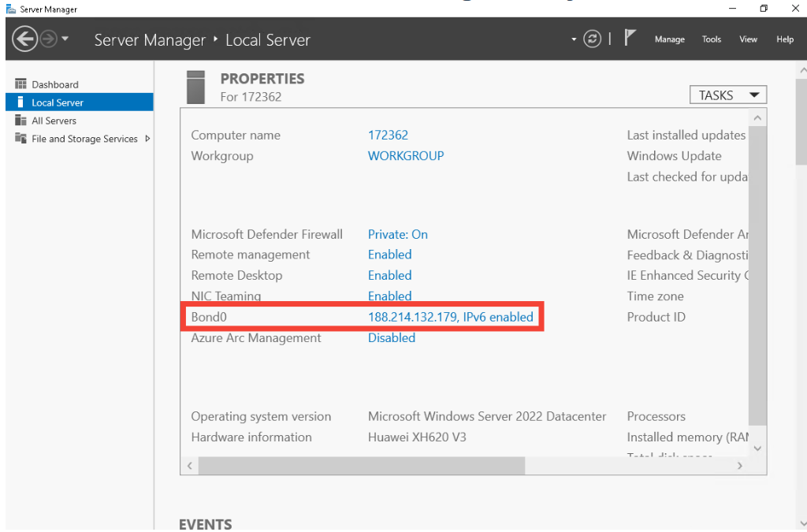Select the All Servers sidebar icon
The width and height of the screenshot is (807, 532).
pos(21,121)
